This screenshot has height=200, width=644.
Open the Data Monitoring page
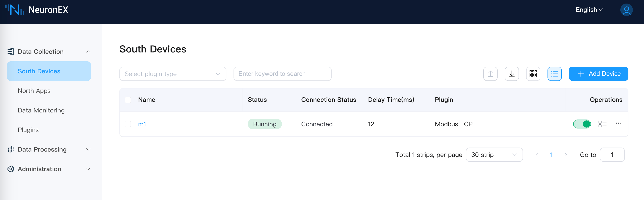(41, 110)
